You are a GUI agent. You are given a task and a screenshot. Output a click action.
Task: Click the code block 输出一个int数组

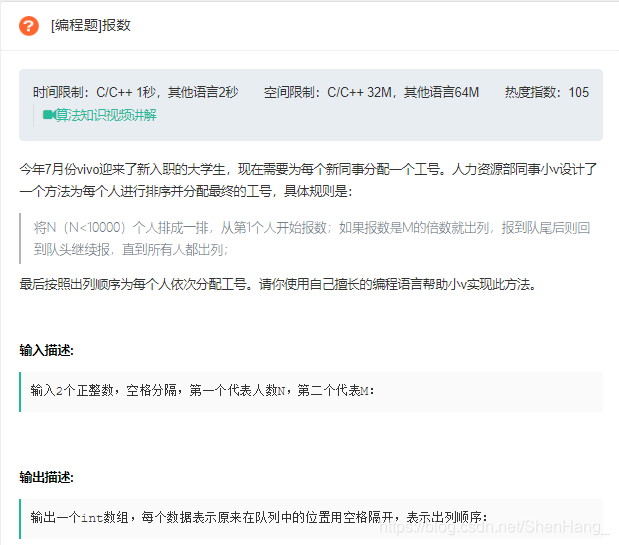pos(311,519)
